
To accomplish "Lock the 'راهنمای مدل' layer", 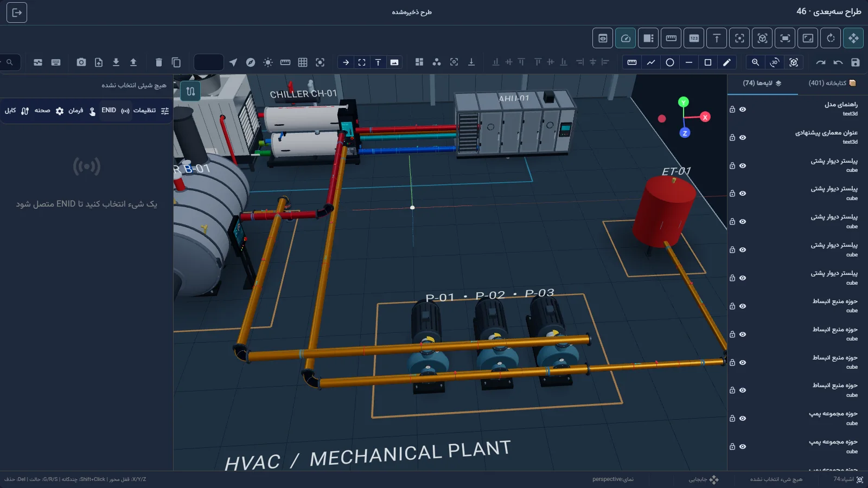I will 732,110.
